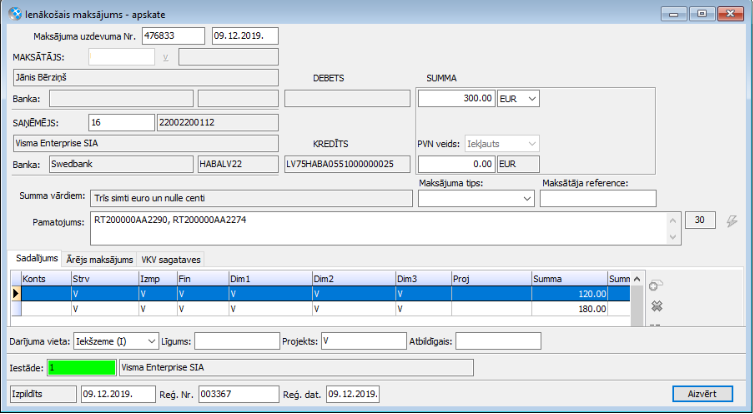Screen dimensions: 753x414
Task: Click the Reģ. Nr. field 003367
Action: click(238, 394)
